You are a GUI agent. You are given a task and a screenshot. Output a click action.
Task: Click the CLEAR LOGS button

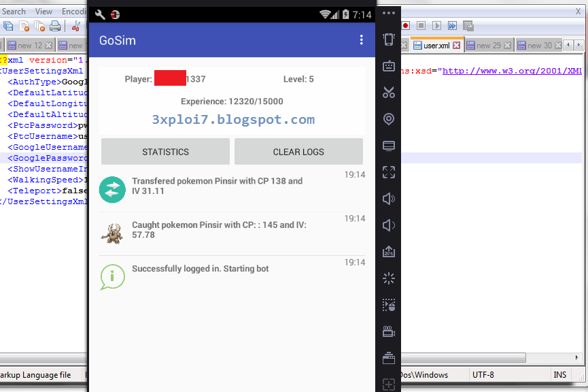point(298,152)
